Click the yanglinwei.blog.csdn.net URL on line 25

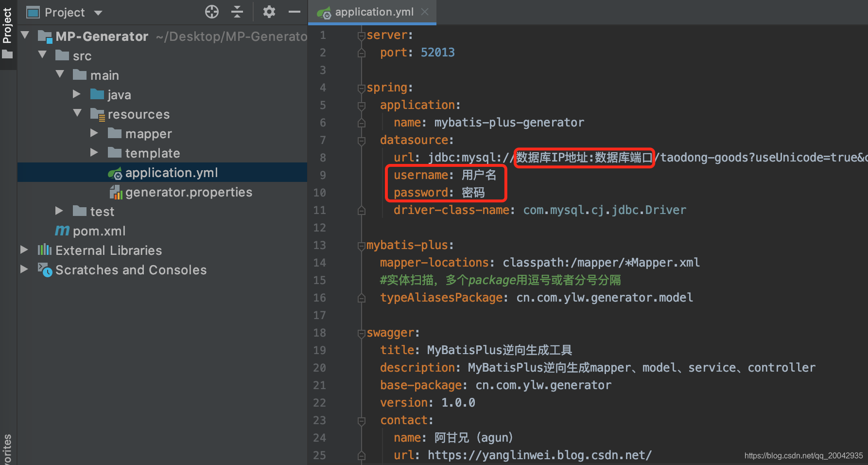coord(539,455)
